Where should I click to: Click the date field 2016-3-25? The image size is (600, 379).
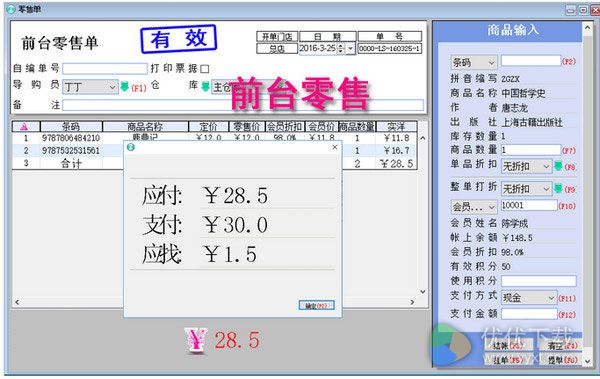[317, 49]
